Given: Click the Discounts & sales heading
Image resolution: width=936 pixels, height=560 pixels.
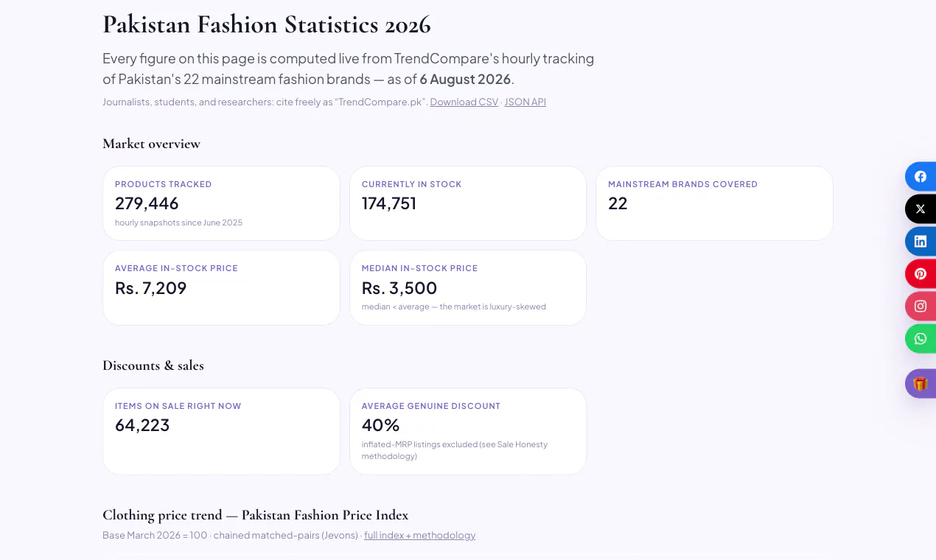Looking at the screenshot, I should point(153,365).
